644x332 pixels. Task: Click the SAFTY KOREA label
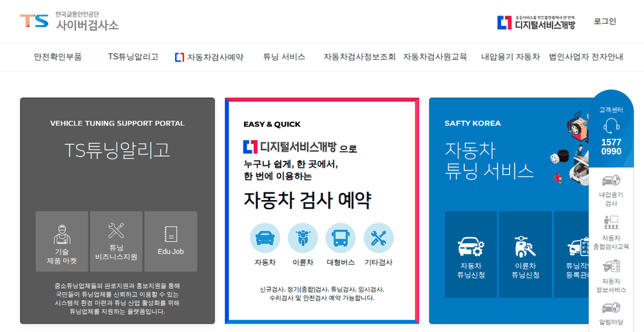pyautogui.click(x=473, y=123)
